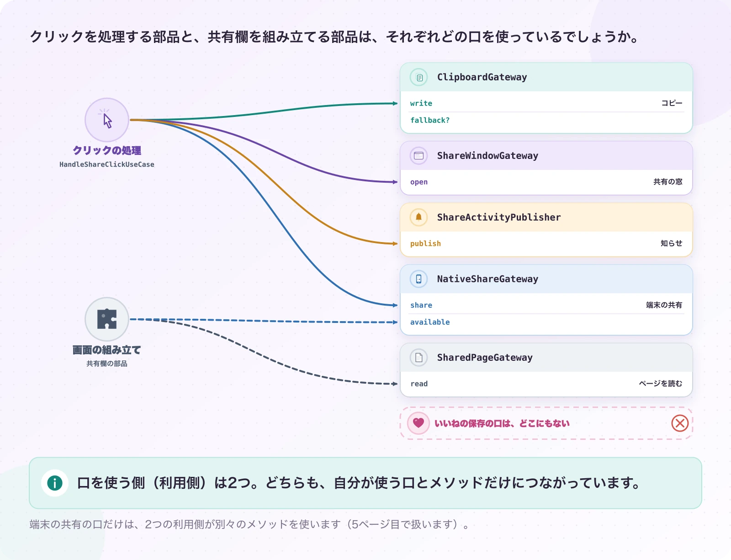
Task: Click the share method label
Action: point(421,305)
